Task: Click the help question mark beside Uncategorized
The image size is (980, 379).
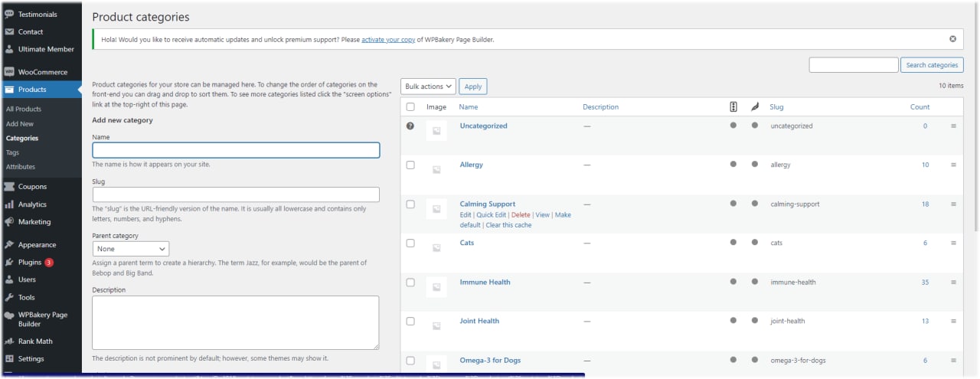Action: point(410,126)
